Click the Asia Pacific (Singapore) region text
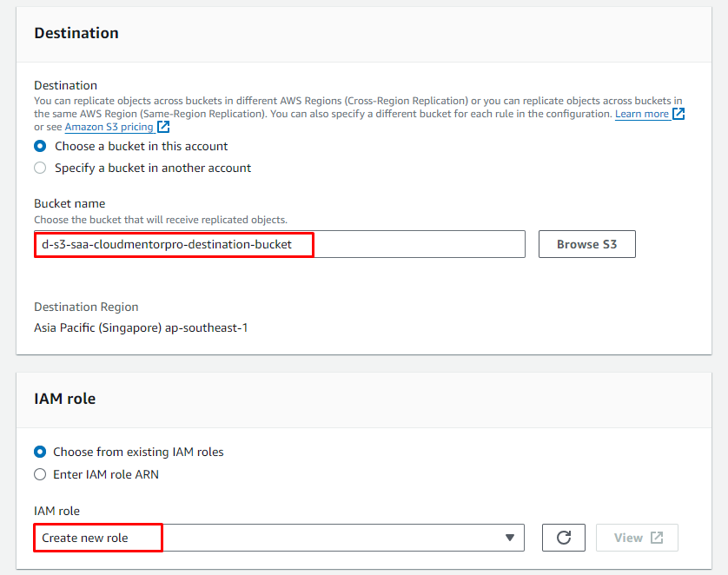The width and height of the screenshot is (728, 575). coord(141,327)
